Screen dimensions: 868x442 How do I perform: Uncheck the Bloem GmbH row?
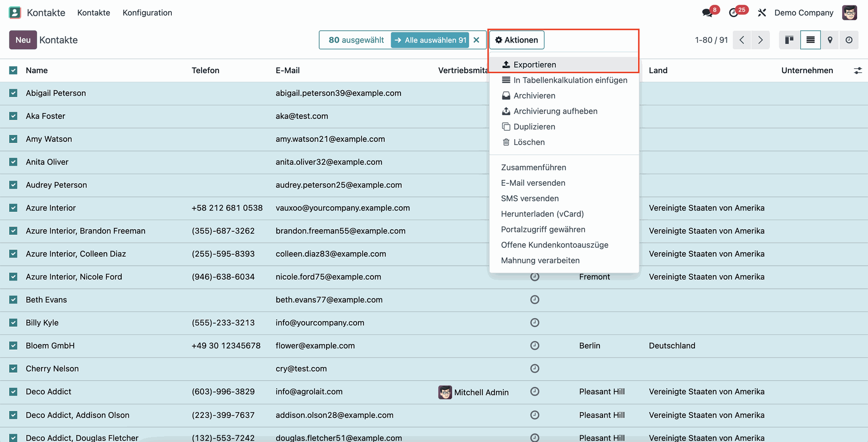(13, 345)
